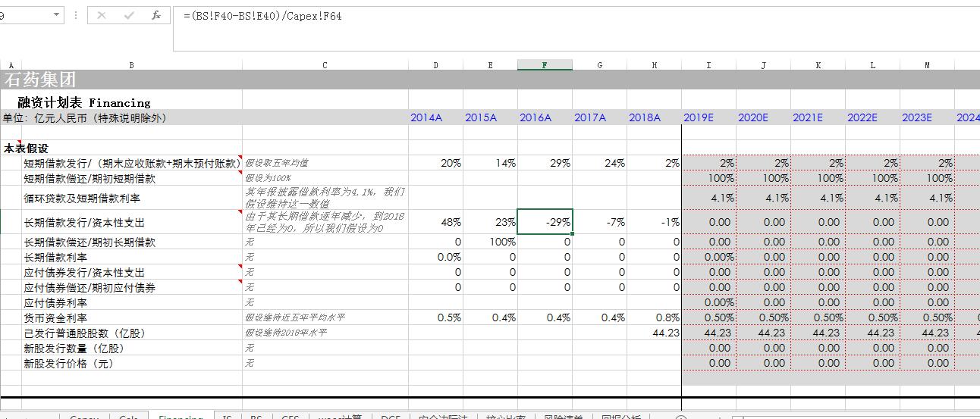Click the 2021E year header
The image size is (980, 419).
808,117
